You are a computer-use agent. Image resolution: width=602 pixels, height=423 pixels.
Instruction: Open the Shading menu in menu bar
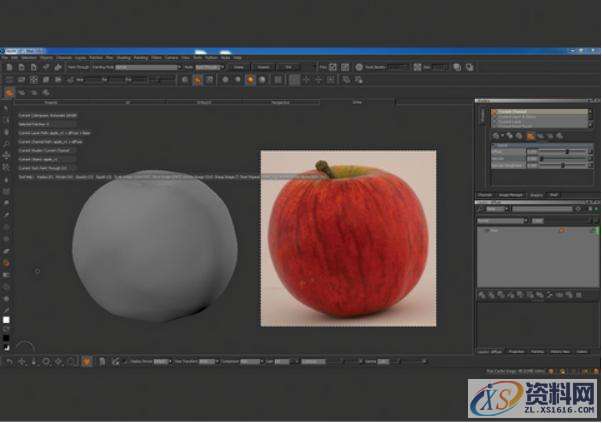click(123, 57)
